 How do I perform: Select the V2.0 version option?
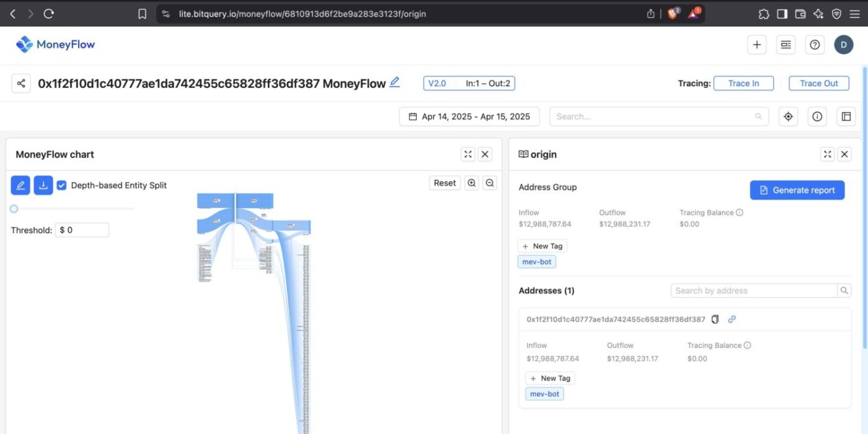(x=437, y=83)
